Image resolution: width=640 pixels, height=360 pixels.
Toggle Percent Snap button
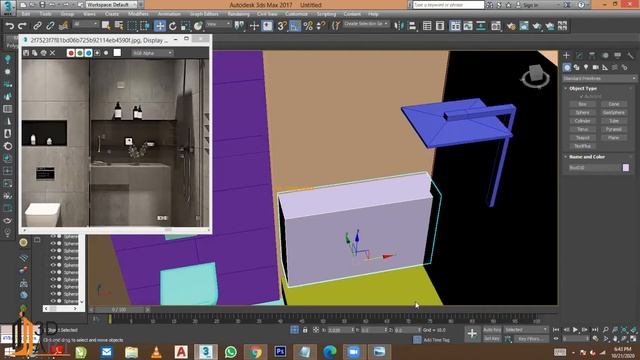pyautogui.click(x=308, y=26)
